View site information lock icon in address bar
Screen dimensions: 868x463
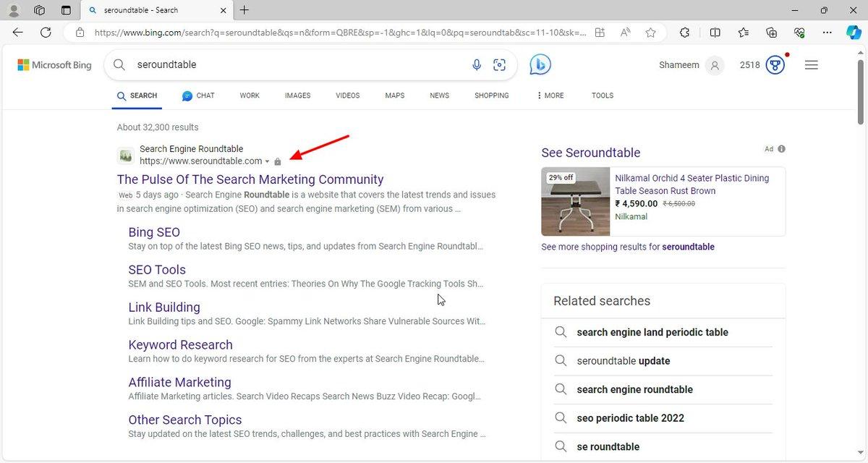click(x=80, y=33)
